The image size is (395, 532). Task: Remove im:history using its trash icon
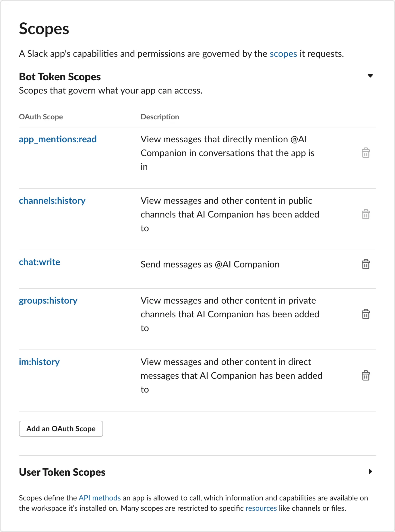[365, 376]
